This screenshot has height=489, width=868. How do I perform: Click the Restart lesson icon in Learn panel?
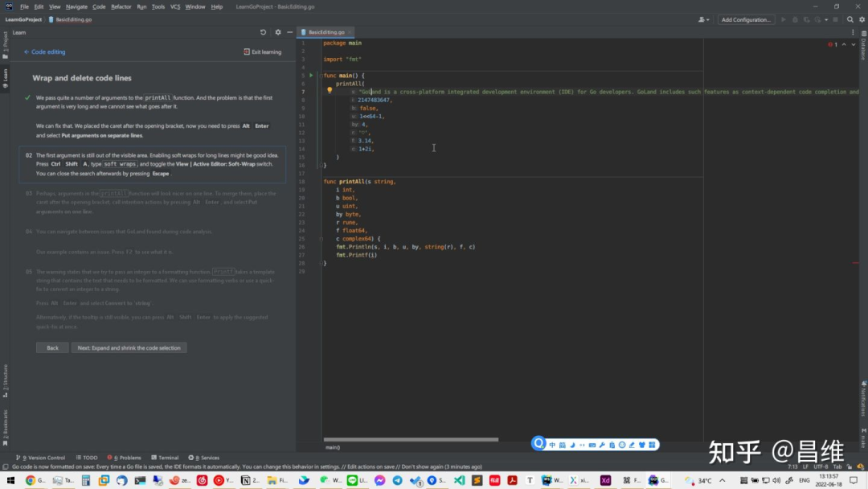(x=263, y=32)
